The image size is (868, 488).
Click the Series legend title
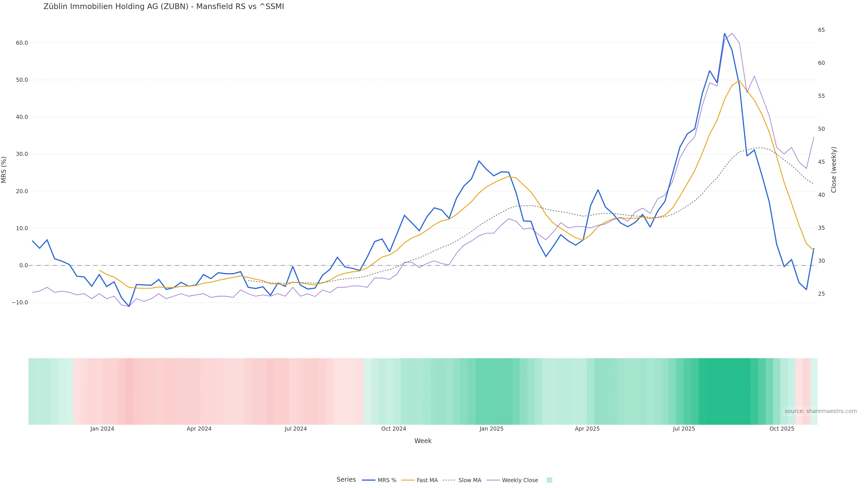pos(346,480)
